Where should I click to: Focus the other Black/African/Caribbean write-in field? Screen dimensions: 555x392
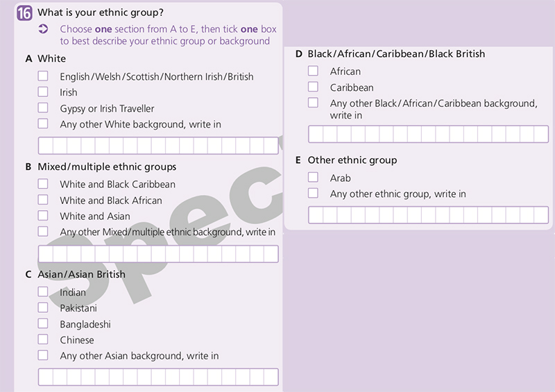428,134
